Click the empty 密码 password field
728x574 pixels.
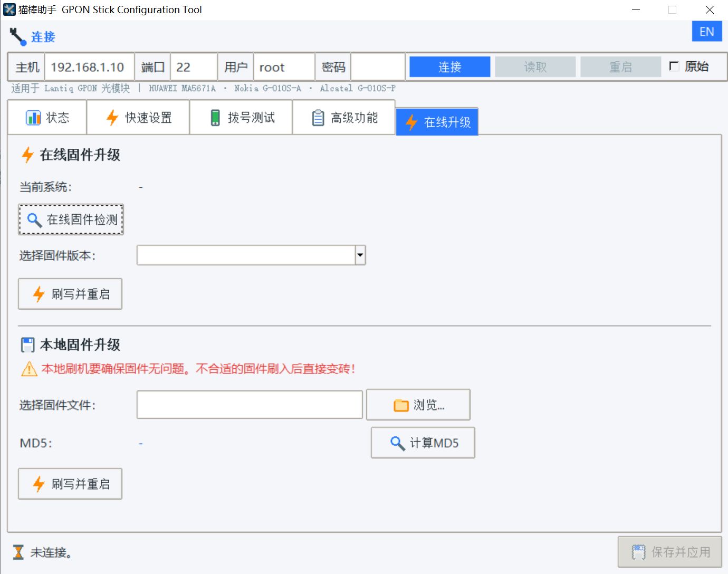point(378,67)
